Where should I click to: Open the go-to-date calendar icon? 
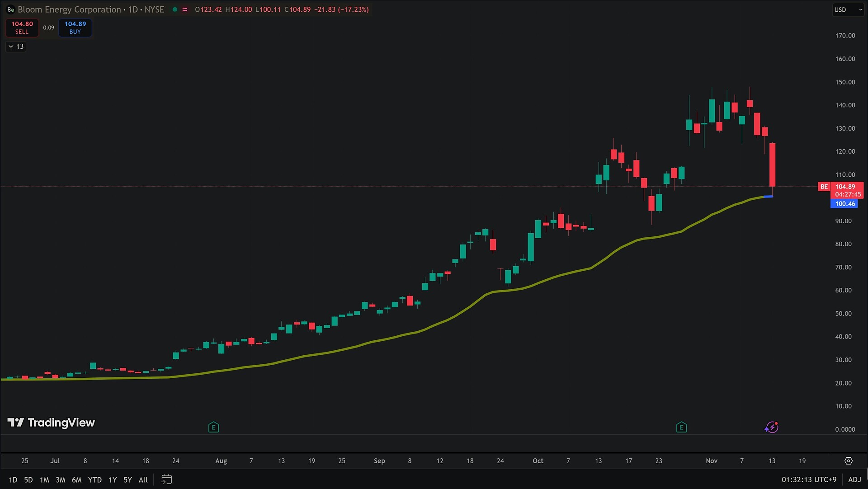pos(166,480)
